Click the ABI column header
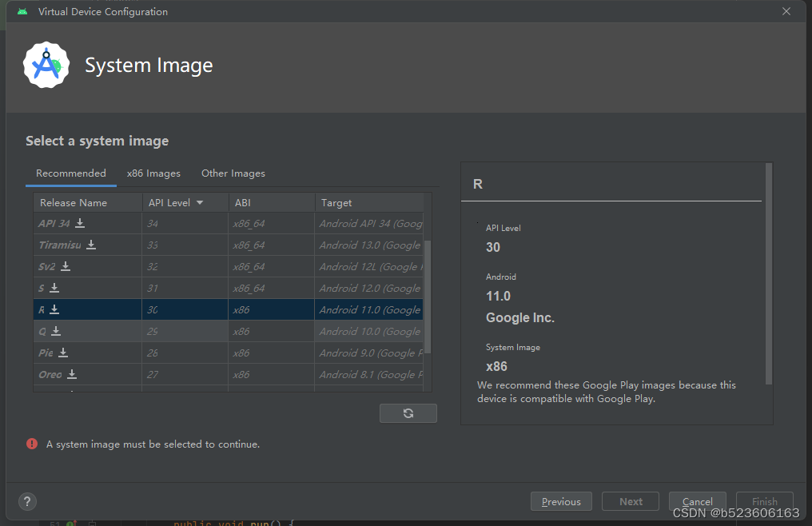The image size is (812, 526). point(272,202)
